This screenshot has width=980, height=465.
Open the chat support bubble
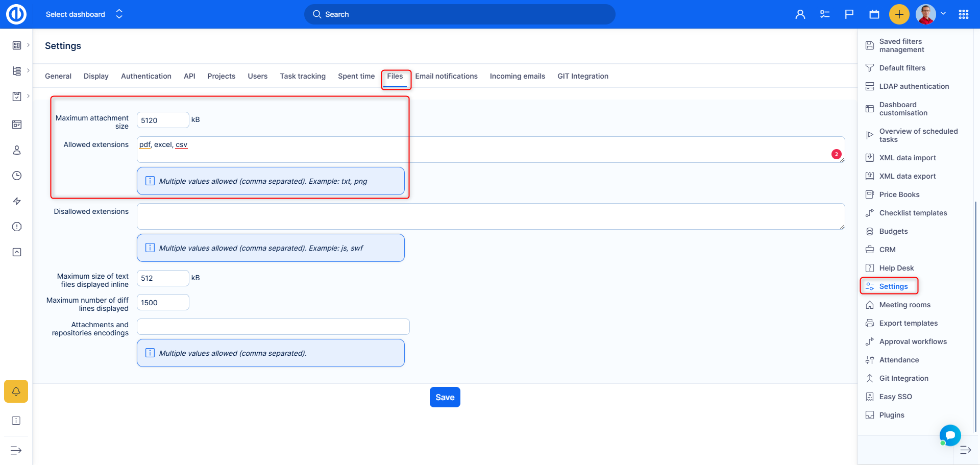[x=950, y=435]
